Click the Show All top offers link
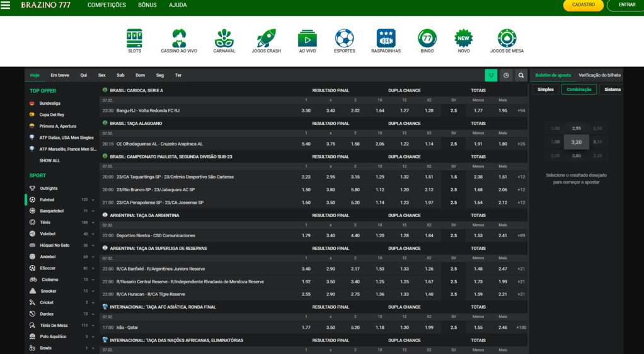Viewport: 644px width, 354px height. coord(50,161)
